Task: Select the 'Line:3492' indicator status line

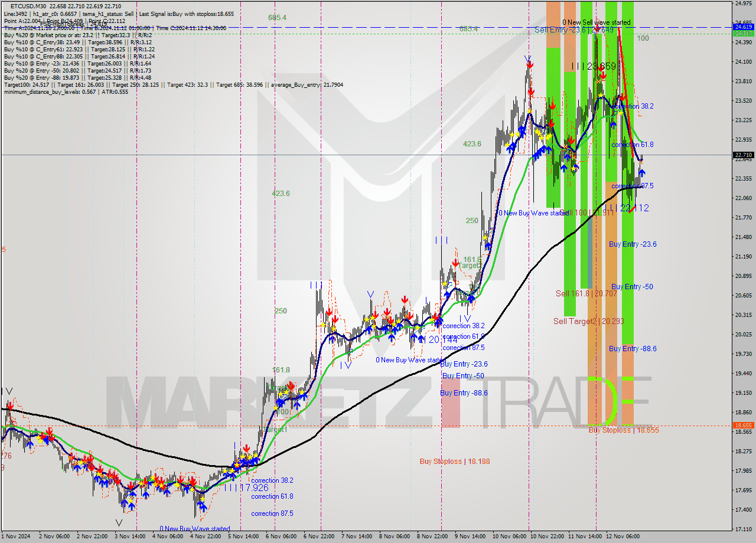Action: tap(119, 14)
